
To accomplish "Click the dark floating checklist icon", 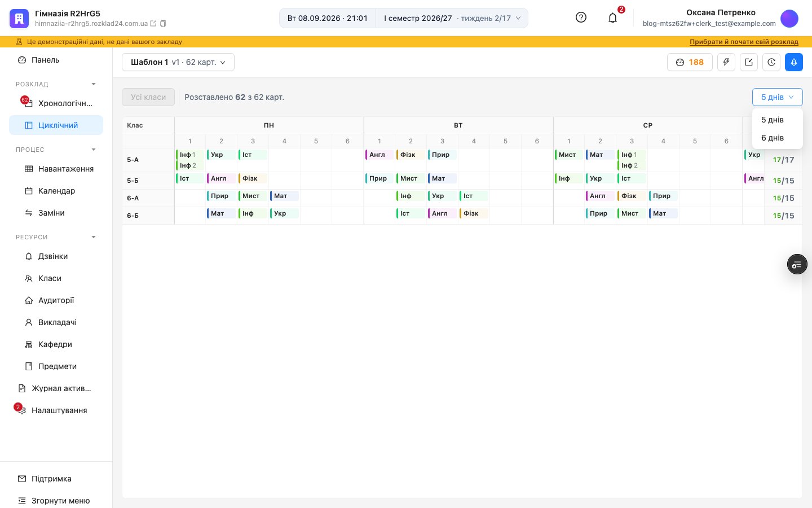I will 797,264.
